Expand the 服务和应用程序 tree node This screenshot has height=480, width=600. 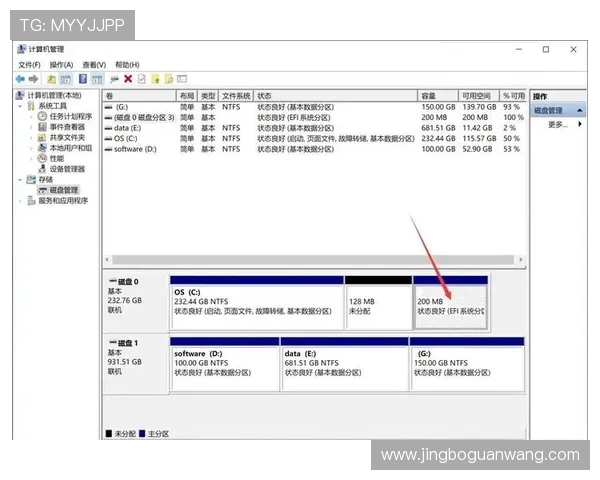click(20, 201)
